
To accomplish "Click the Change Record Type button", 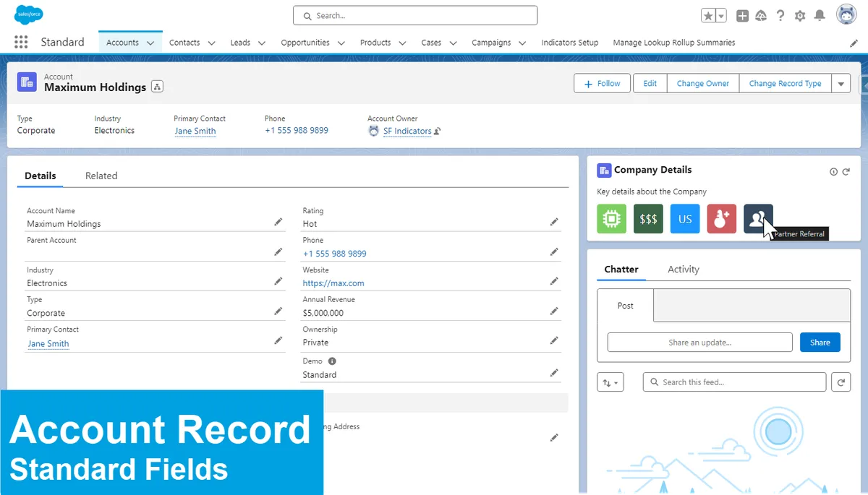I will [x=786, y=84].
